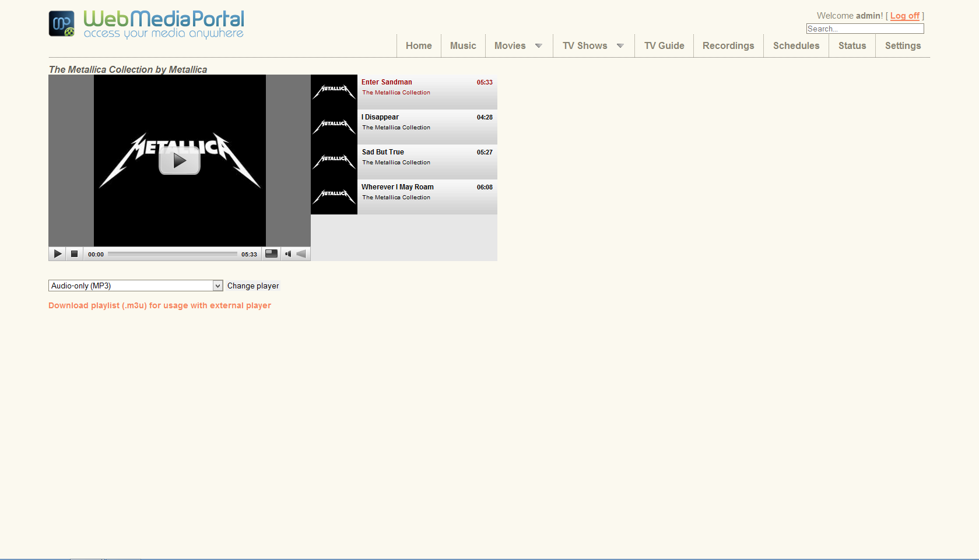Expand the TV Shows menu arrow
The width and height of the screenshot is (979, 560).
click(620, 46)
